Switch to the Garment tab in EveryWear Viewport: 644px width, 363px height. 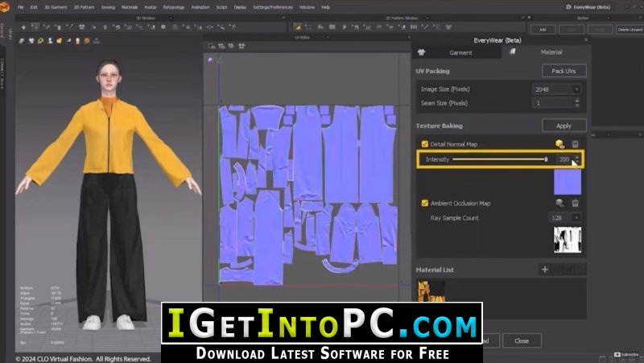coord(456,52)
